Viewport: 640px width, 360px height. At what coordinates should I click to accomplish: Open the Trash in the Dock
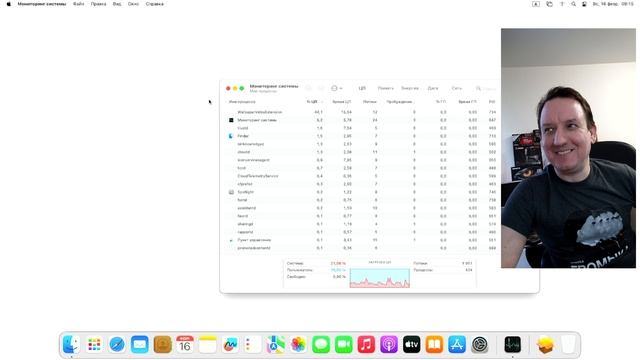coord(568,345)
